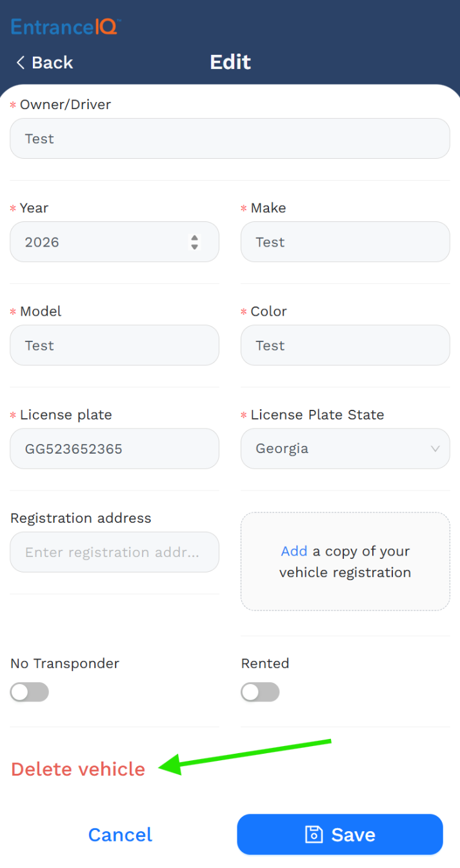
Task: Decrease year with the down stepper arrow
Action: 194,247
